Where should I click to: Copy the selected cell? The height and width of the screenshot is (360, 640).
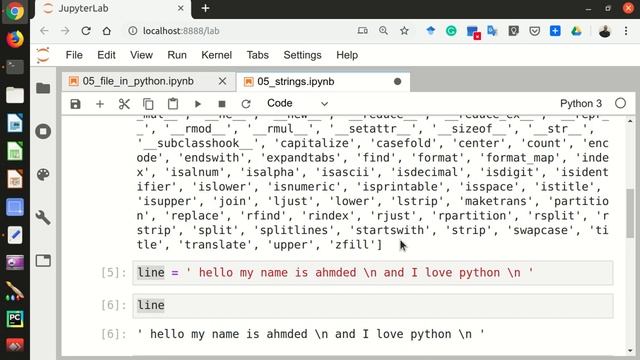click(x=148, y=104)
